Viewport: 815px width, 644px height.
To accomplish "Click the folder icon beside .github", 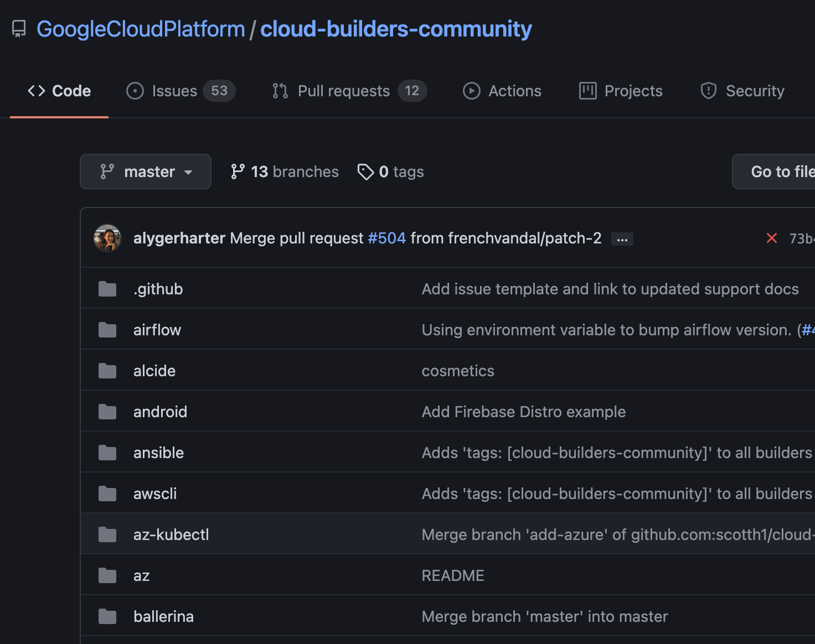I will coord(107,289).
